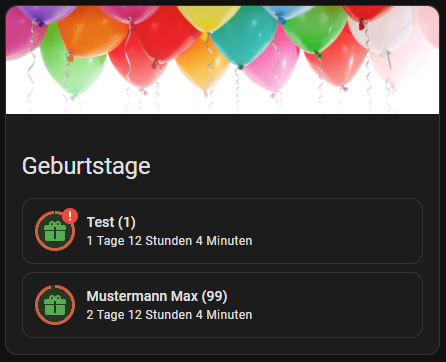Screen dimensions: 446x362
Task: Click the '2 Tage 12 Stunden 4 Minuten' countdown
Action: point(169,315)
